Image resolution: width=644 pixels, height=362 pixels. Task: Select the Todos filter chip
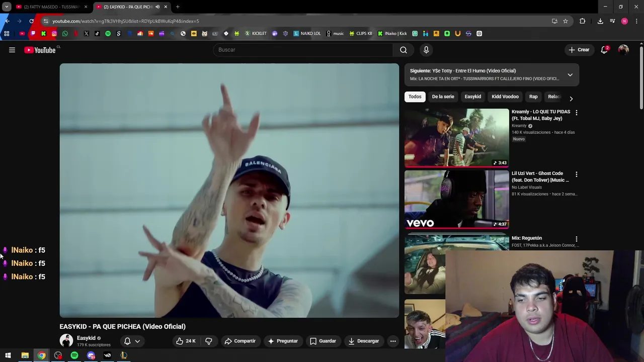pos(415,97)
